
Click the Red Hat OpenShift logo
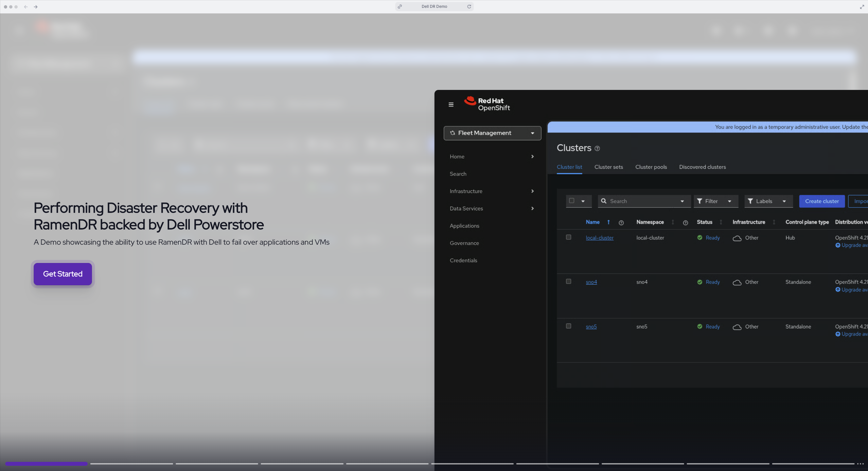487,104
